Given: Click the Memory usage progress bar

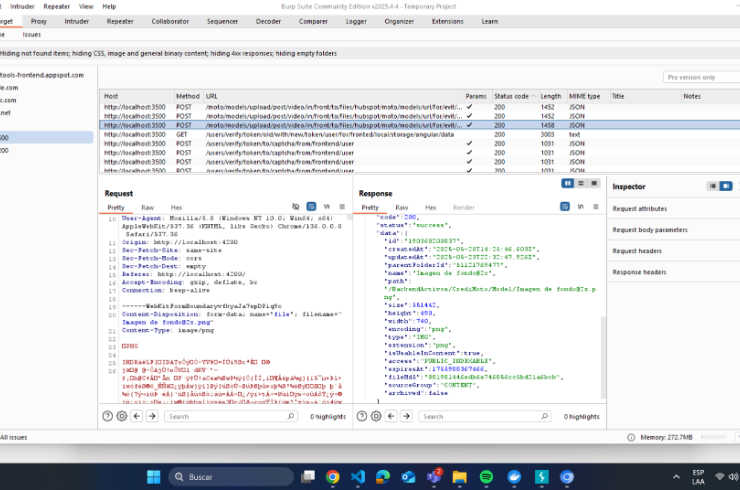Looking at the screenshot, I should click(x=714, y=437).
